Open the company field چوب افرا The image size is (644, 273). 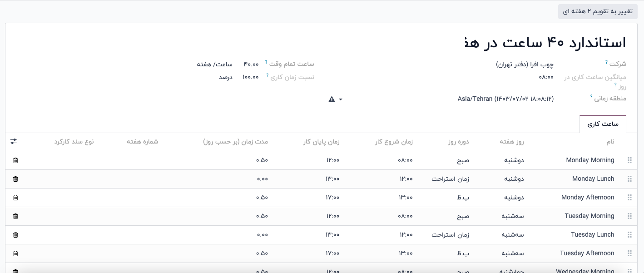click(x=525, y=65)
